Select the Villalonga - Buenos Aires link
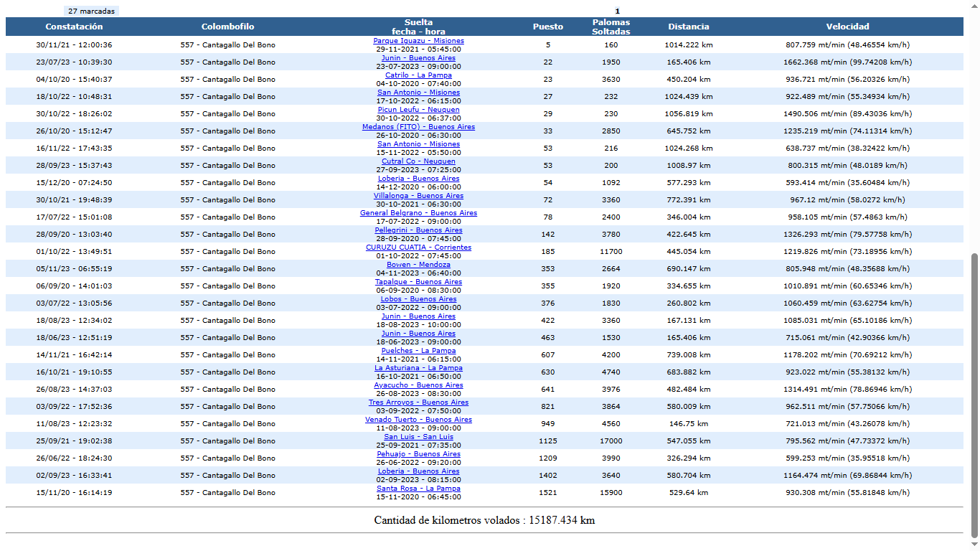The width and height of the screenshot is (980, 551). pos(418,196)
